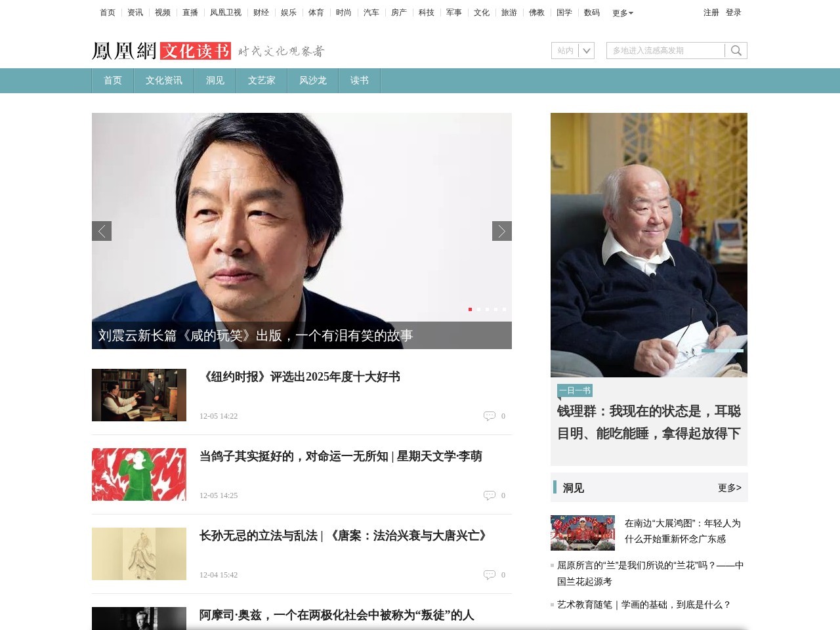
Task: Click the 注册 link at top right
Action: tap(710, 12)
